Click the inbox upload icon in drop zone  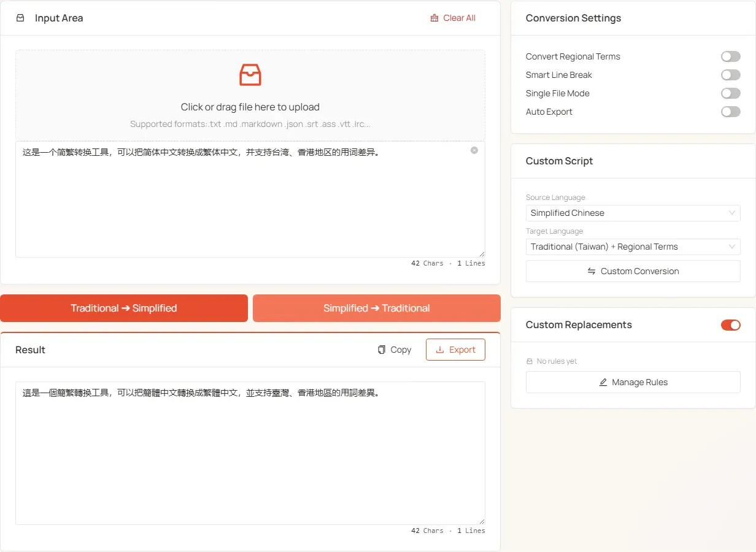250,75
